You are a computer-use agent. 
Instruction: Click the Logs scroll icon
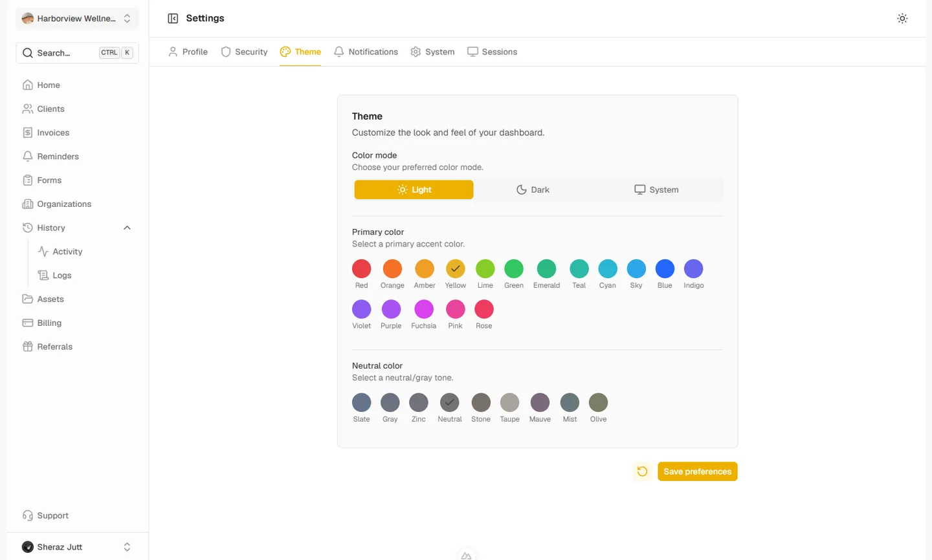[43, 275]
